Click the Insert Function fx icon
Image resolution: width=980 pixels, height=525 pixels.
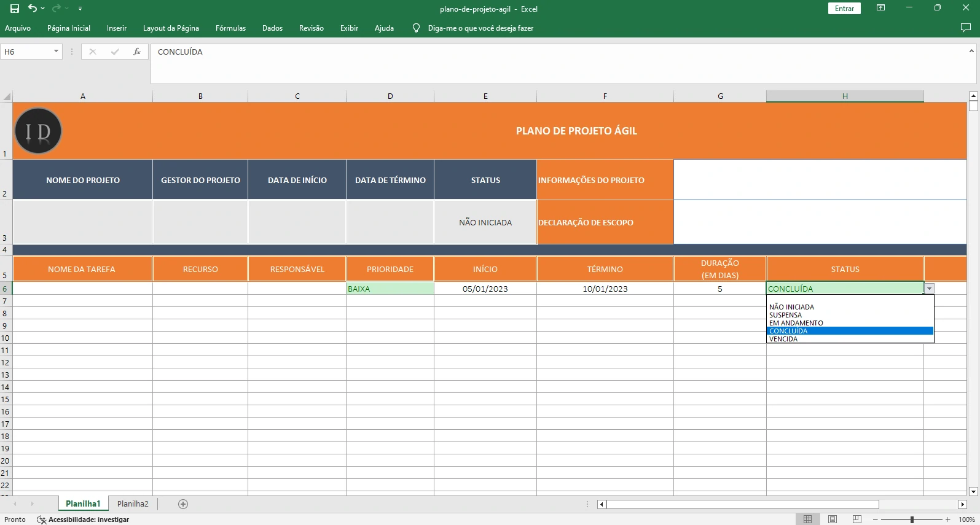pyautogui.click(x=137, y=52)
